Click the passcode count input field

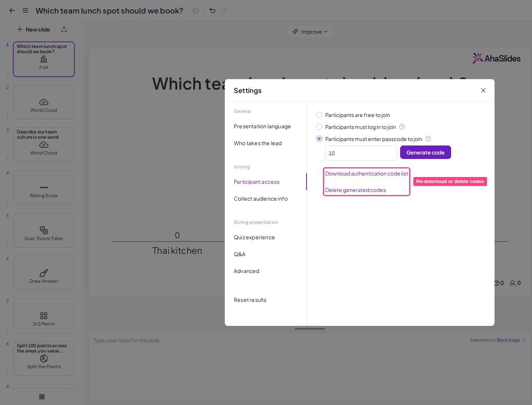point(361,153)
